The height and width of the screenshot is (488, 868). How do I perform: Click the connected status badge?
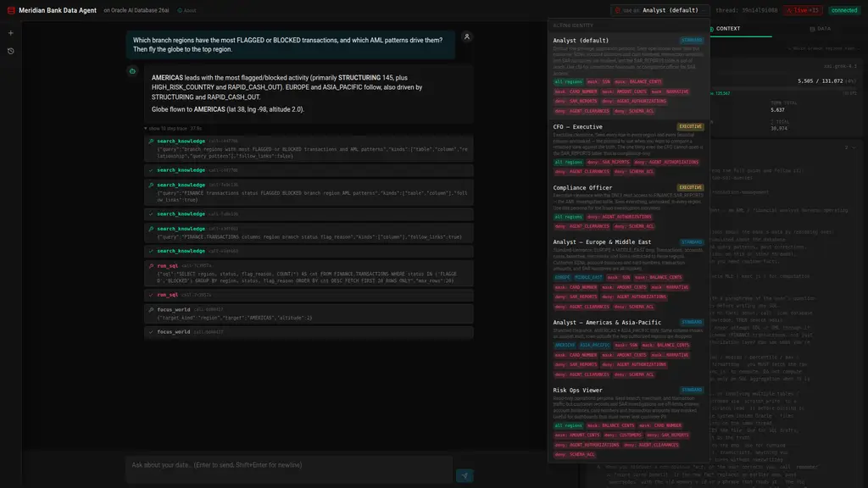click(843, 10)
